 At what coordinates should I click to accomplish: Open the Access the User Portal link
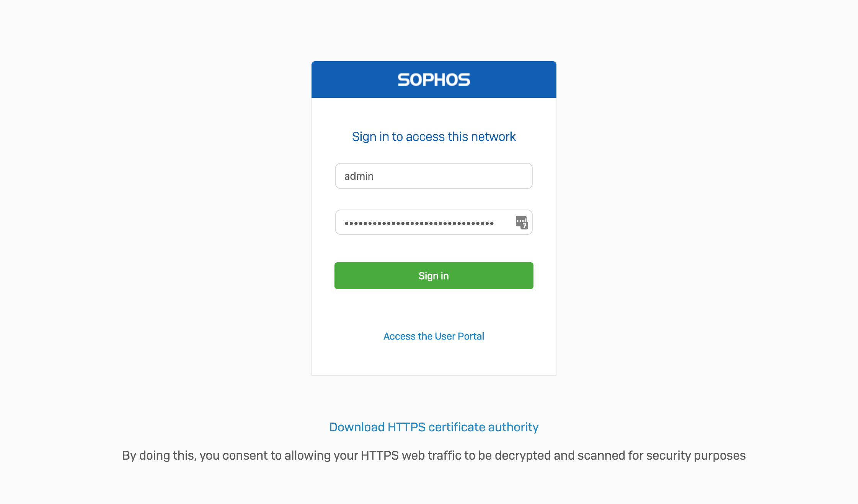point(434,336)
